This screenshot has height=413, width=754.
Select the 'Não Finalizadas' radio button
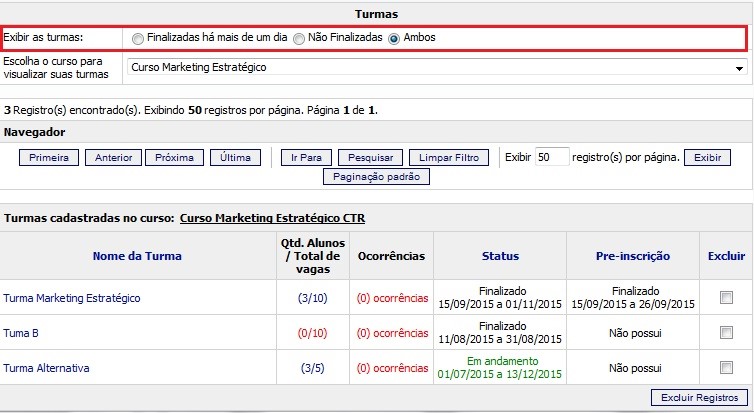tap(299, 38)
